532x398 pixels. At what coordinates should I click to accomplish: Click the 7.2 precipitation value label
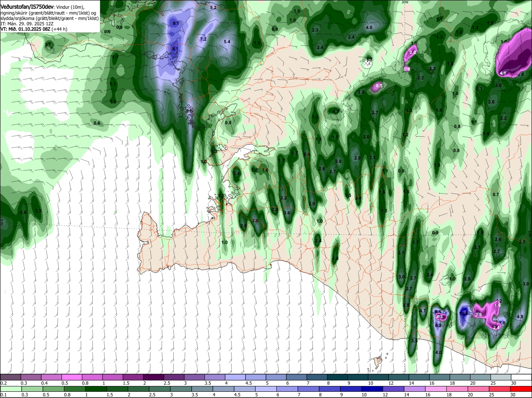(x=203, y=39)
